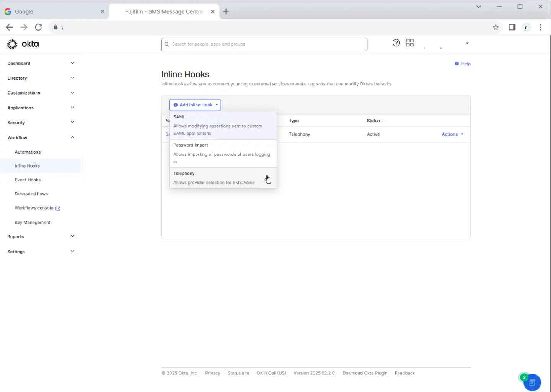
Task: Click the search people, apps, groups field
Action: tap(264, 44)
